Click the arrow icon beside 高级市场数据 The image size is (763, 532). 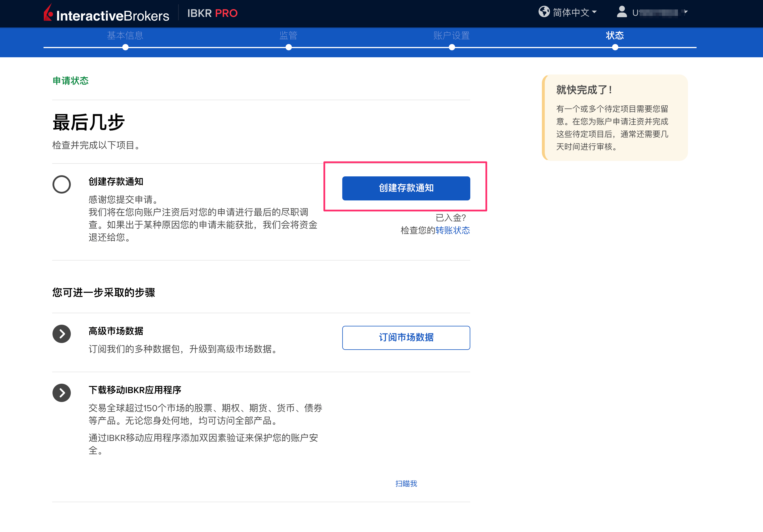pyautogui.click(x=62, y=334)
